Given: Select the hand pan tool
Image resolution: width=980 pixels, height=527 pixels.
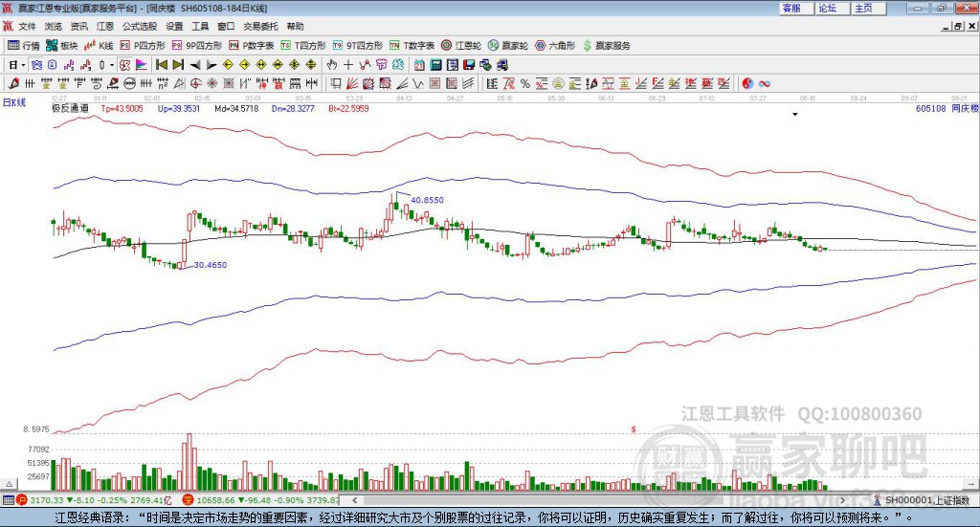Looking at the screenshot, I should pos(332,65).
